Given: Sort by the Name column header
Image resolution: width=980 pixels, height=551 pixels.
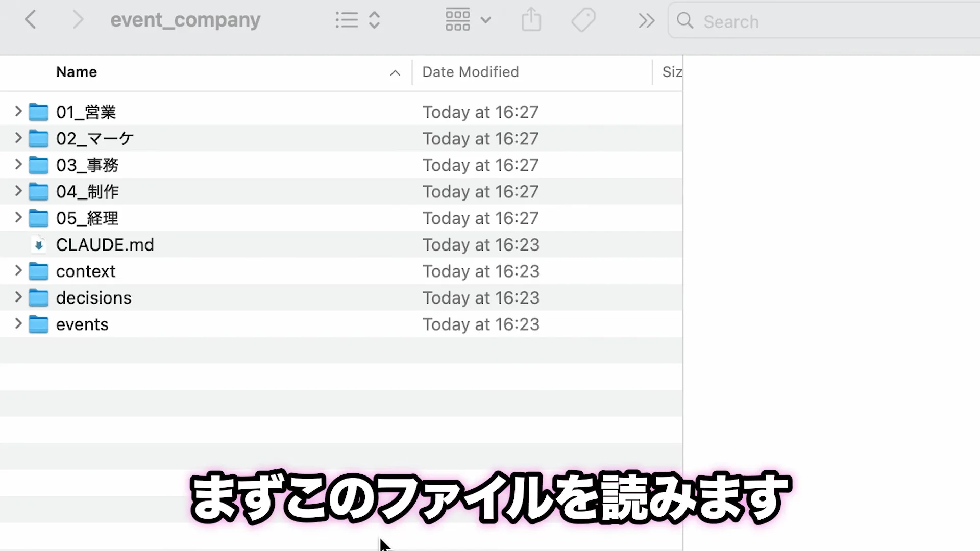Looking at the screenshot, I should pos(77,72).
